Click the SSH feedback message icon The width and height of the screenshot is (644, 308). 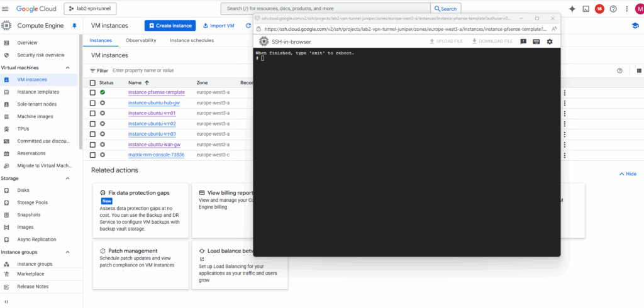[x=523, y=41]
